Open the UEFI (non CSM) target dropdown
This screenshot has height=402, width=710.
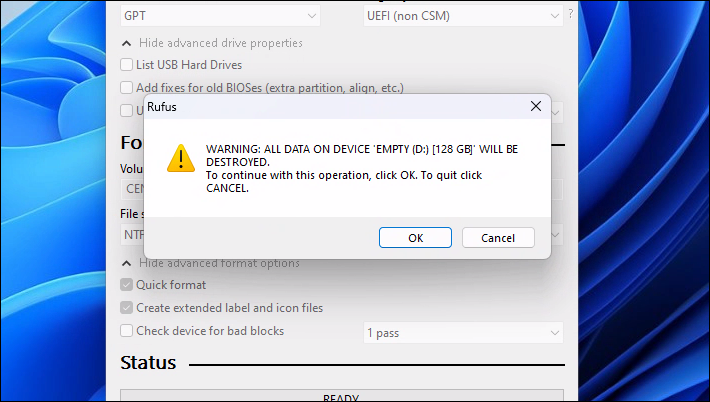[463, 16]
